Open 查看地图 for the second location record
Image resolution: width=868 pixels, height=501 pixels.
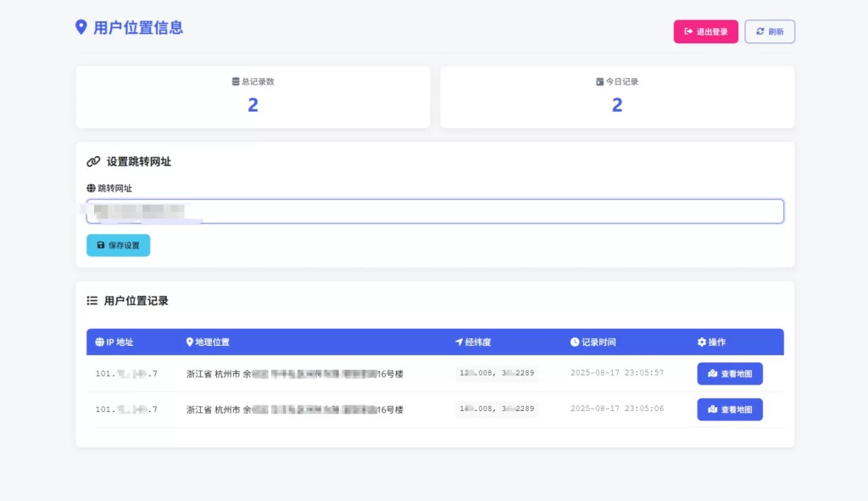[x=730, y=409]
